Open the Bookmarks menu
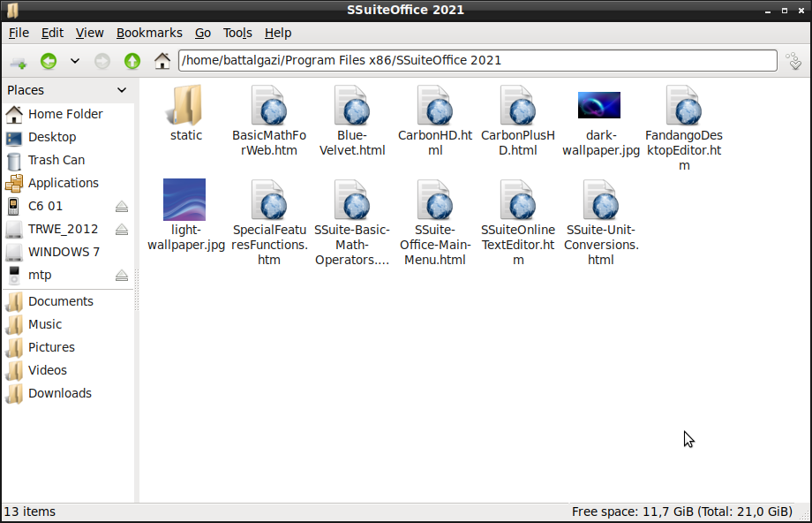Viewport: 812px width, 523px height. 149,33
